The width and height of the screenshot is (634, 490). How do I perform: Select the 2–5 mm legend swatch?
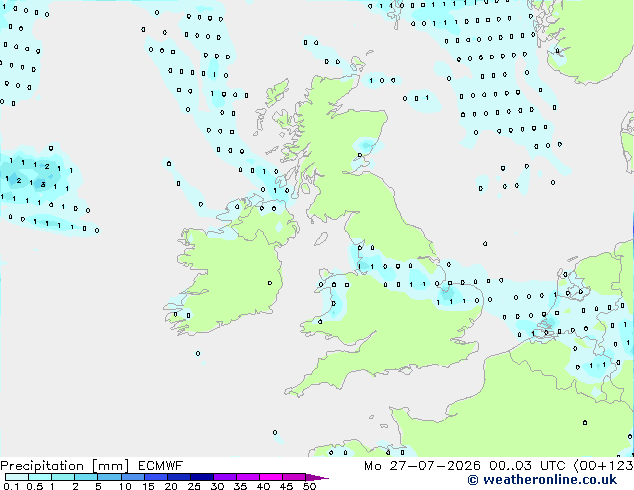86,477
